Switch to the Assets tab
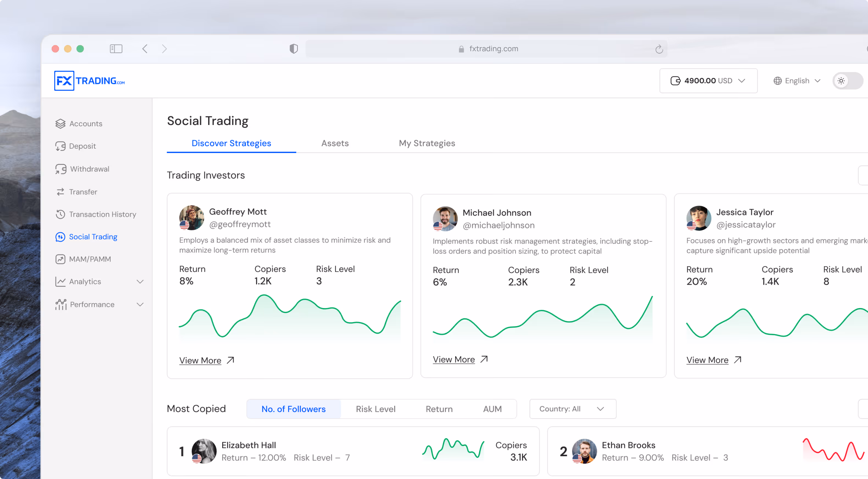The width and height of the screenshot is (868, 479). pos(335,143)
